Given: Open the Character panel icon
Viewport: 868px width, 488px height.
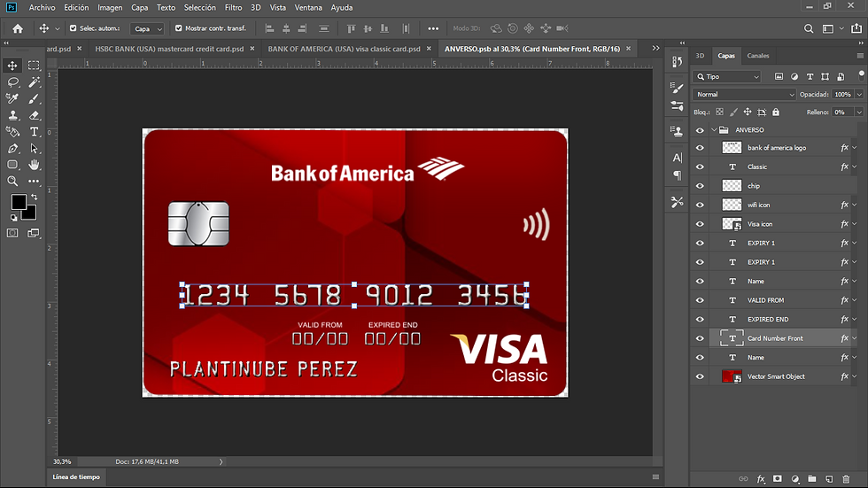Looking at the screenshot, I should (677, 158).
